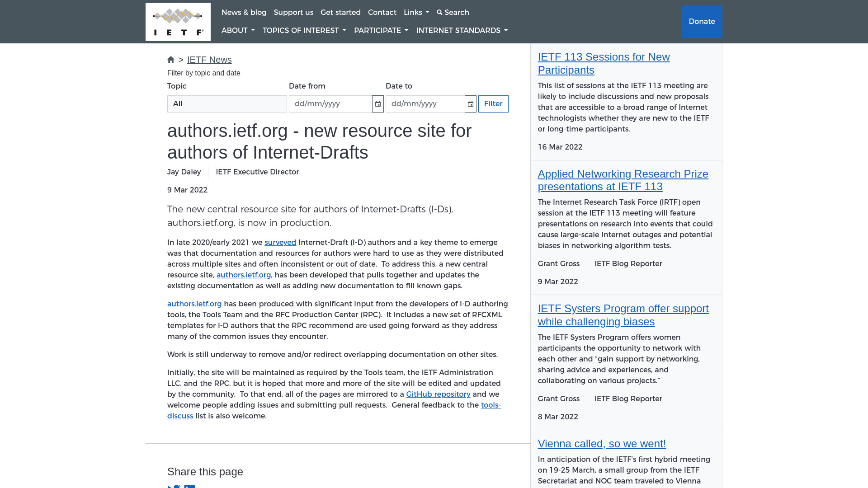
Task: Go to Get started
Action: [x=340, y=12]
